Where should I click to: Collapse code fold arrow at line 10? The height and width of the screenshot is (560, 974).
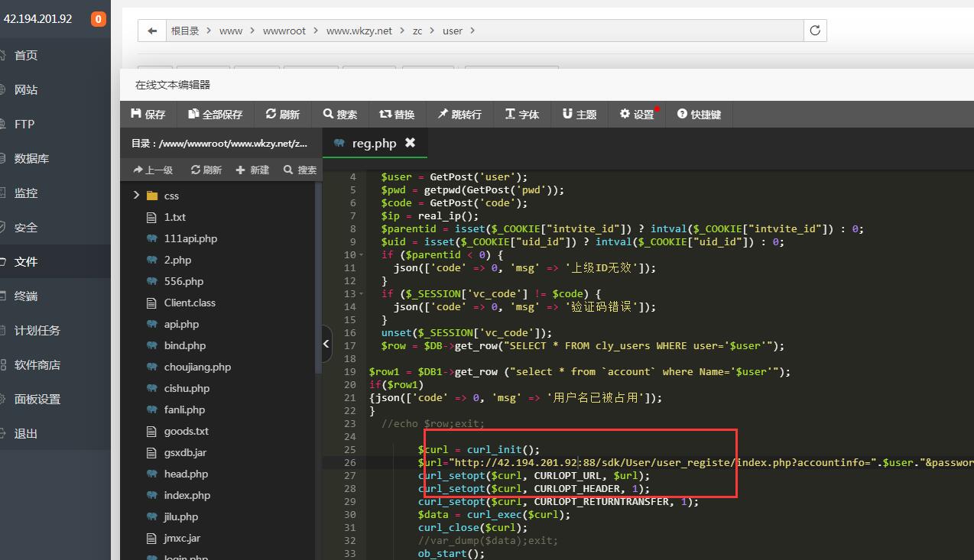pyautogui.click(x=362, y=255)
